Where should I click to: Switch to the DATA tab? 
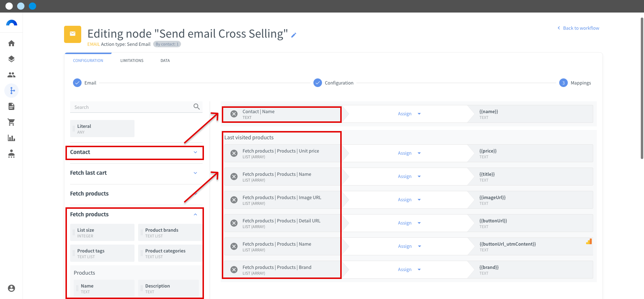click(165, 61)
